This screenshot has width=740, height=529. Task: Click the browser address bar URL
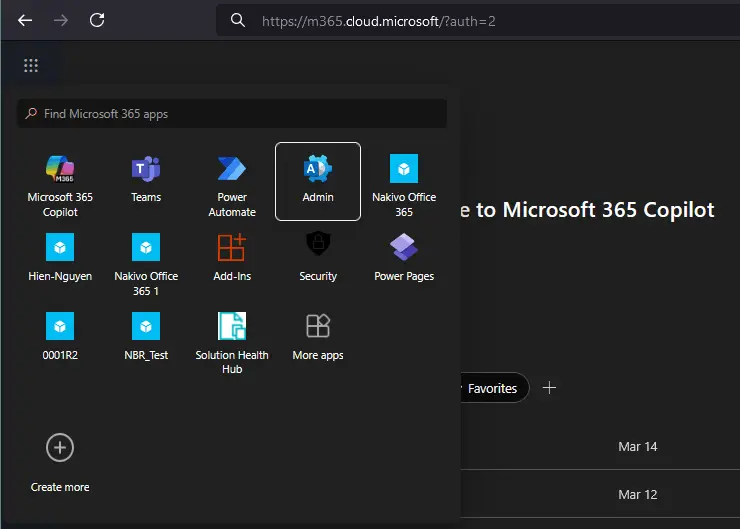pos(378,21)
